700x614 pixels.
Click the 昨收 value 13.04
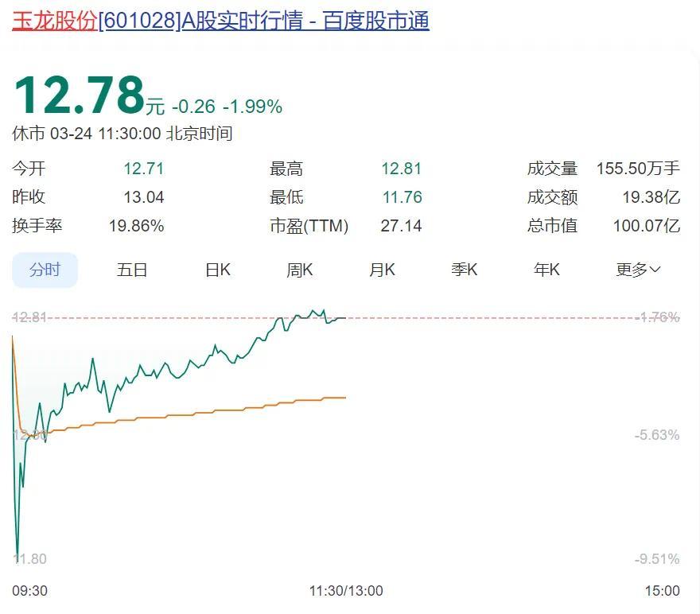(x=144, y=197)
